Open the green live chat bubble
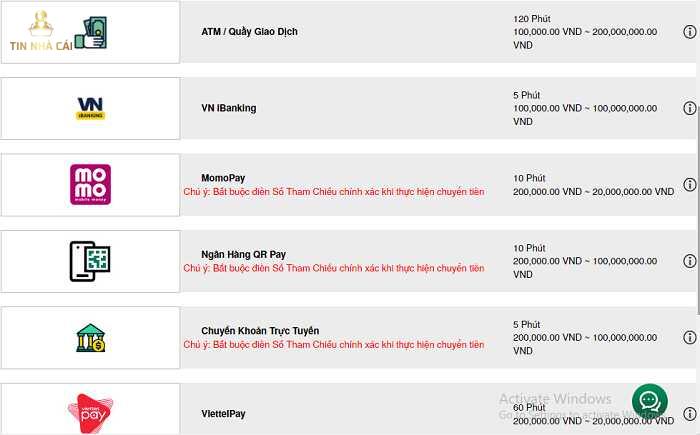This screenshot has width=700, height=435. click(x=649, y=401)
